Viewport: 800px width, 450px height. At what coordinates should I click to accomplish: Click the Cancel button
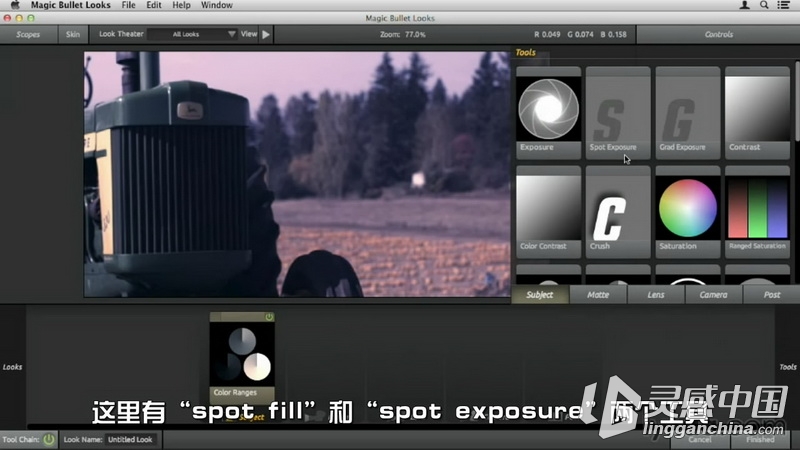699,440
